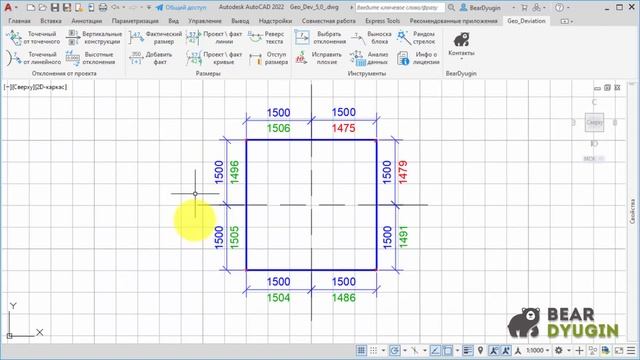Open annotation scale 1:1000 dropdown
640x360 pixels.
click(x=538, y=350)
